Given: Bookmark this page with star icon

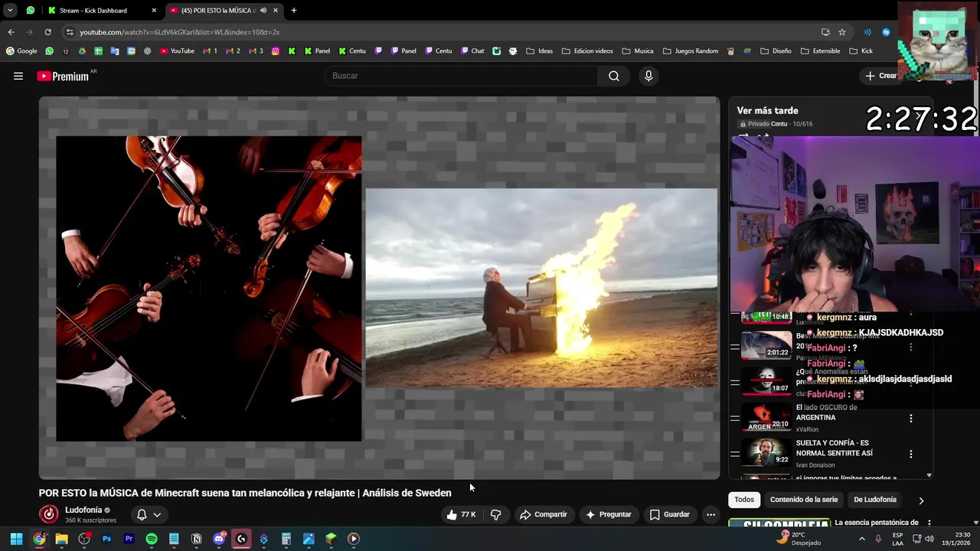Looking at the screenshot, I should (842, 32).
